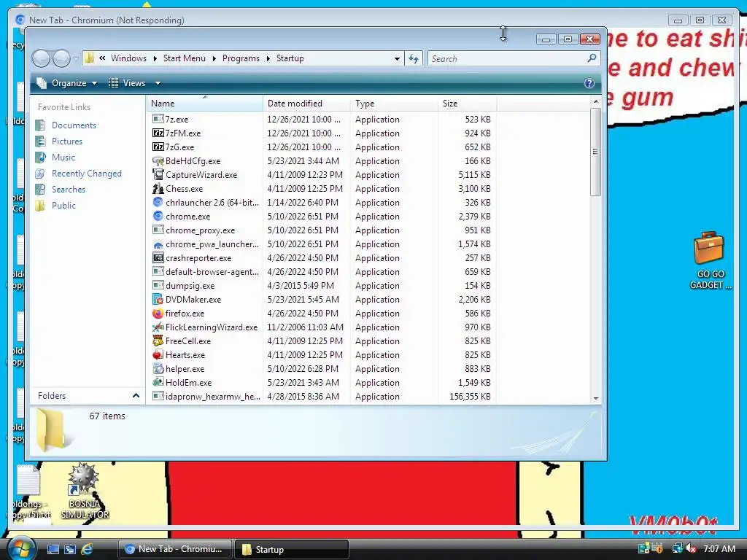This screenshot has height=560, width=747.
Task: Click the network tray icon
Action: click(677, 548)
